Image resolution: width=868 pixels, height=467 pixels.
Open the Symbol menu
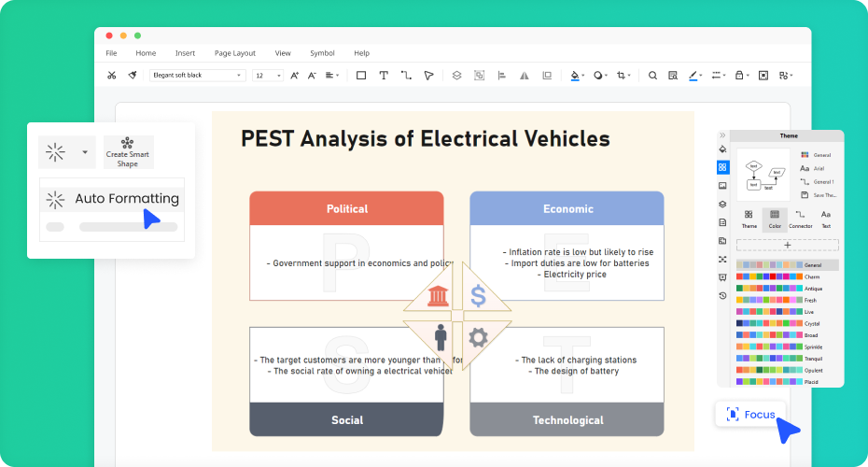tap(322, 53)
